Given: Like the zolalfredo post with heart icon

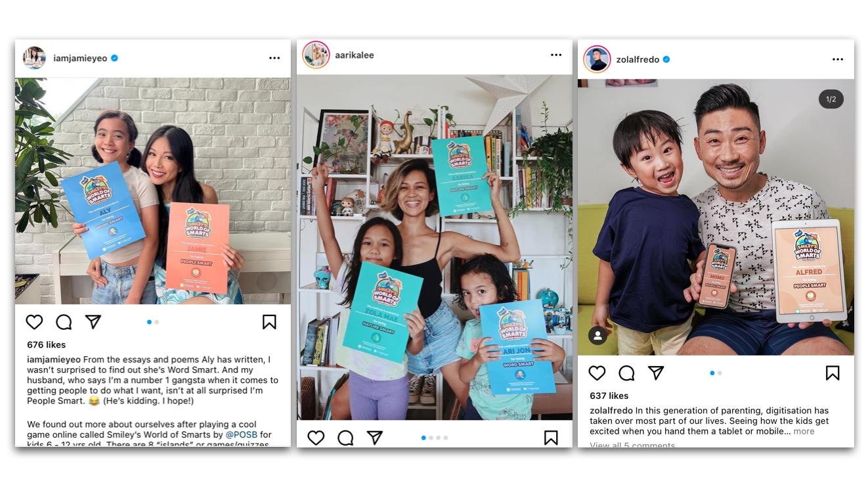Looking at the screenshot, I should (x=597, y=373).
